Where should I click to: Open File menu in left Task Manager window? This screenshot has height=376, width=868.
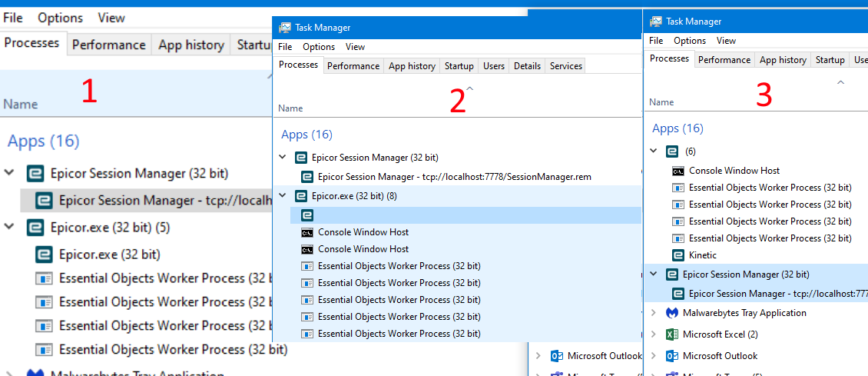(13, 18)
